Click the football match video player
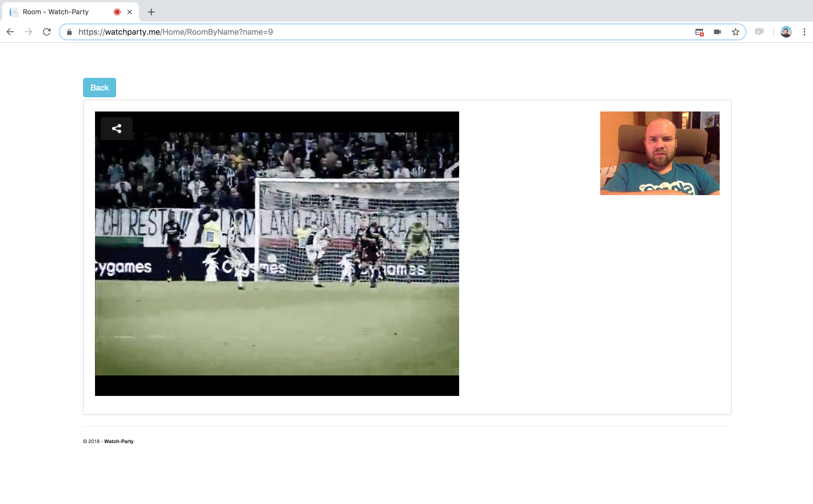813x504 pixels. 277,253
